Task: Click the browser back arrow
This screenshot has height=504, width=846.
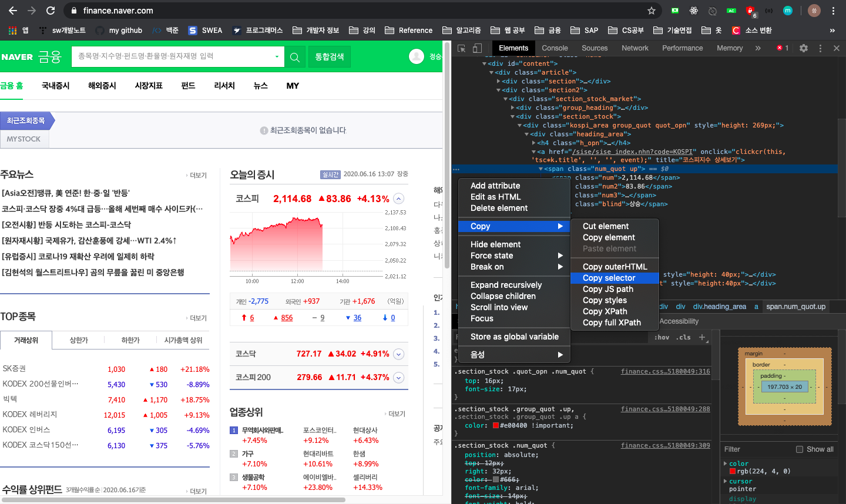Action: click(13, 11)
